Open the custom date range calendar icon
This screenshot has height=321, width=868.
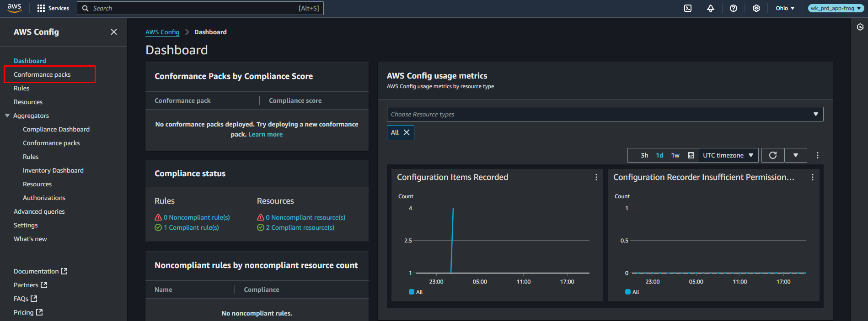[x=691, y=155]
